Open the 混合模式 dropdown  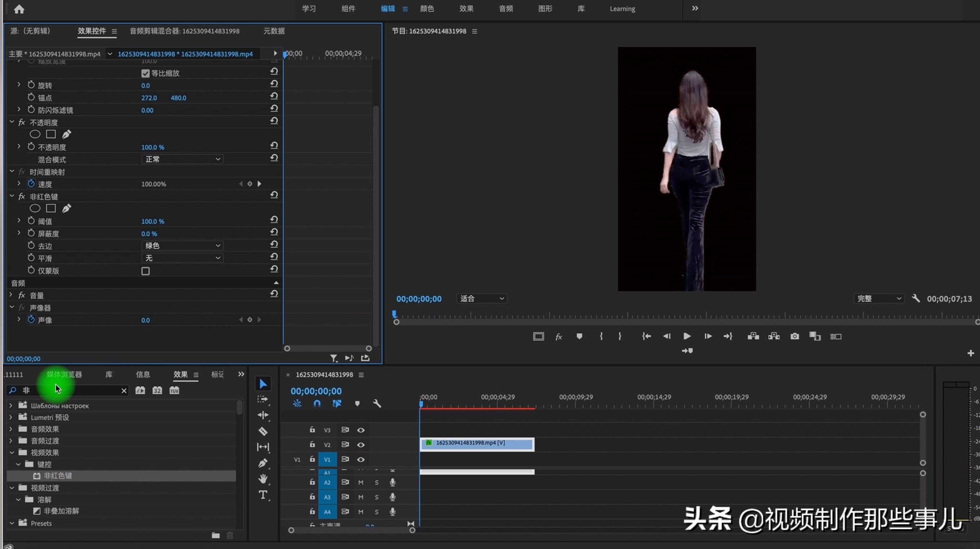click(182, 159)
